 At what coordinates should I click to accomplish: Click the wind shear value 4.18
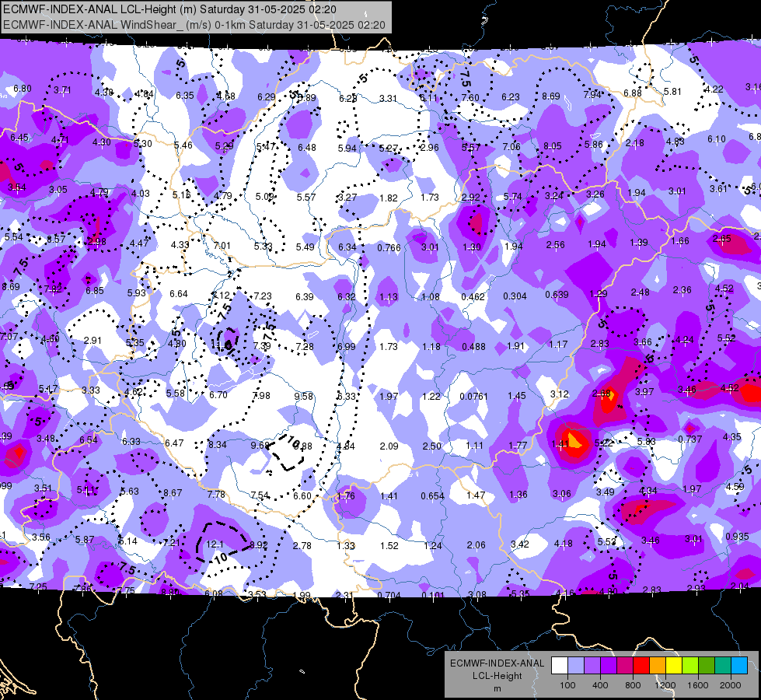[564, 544]
